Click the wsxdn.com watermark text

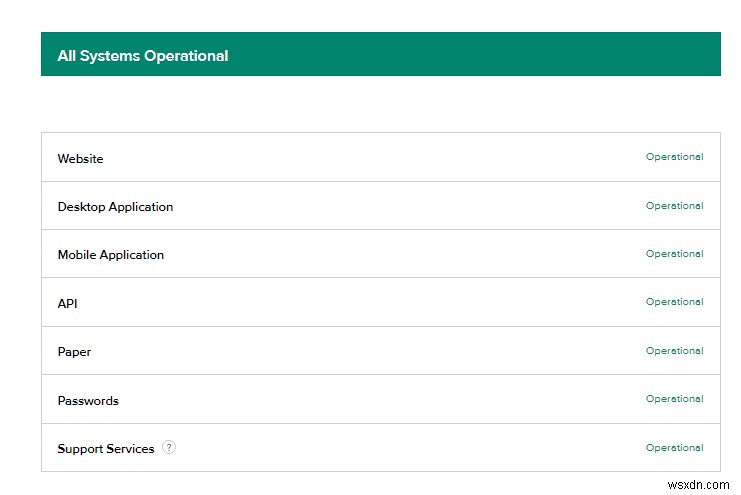(x=698, y=484)
